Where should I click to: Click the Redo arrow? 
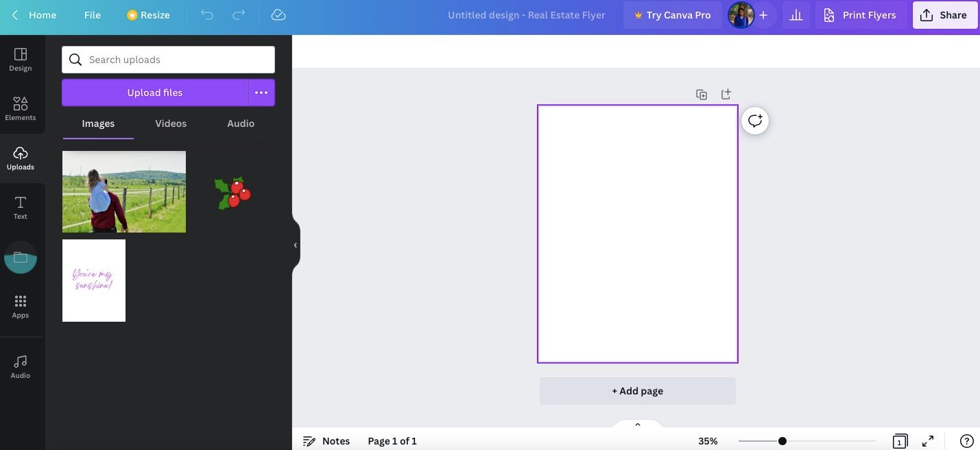pos(239,15)
